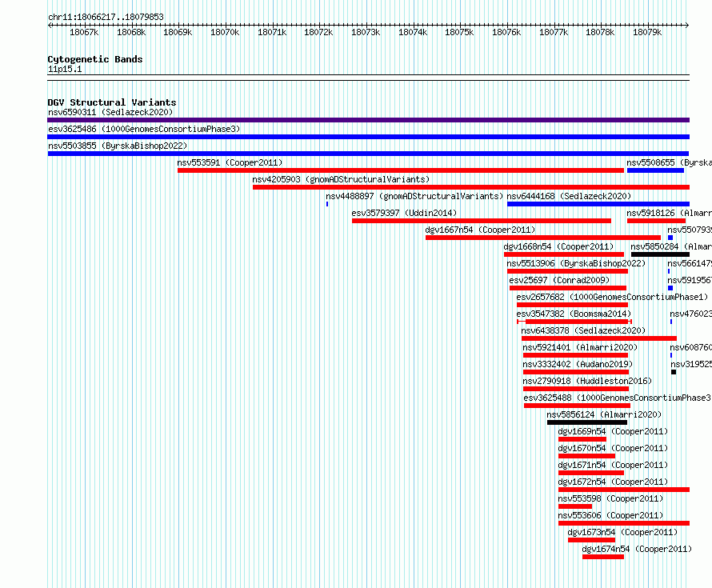Open variant esv3625486 (1000GenomesConsortiumPhase3)
Viewport: 712px width, 588px height.
[x=144, y=129]
